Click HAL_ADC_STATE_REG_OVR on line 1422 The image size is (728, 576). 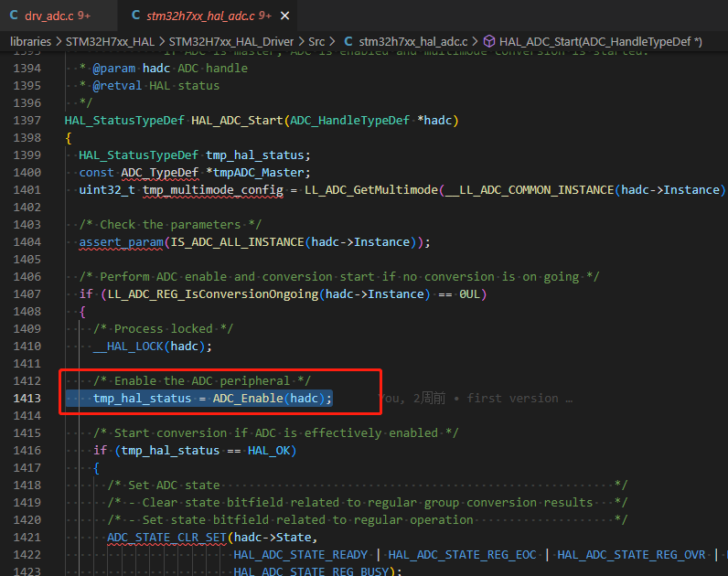pos(631,555)
